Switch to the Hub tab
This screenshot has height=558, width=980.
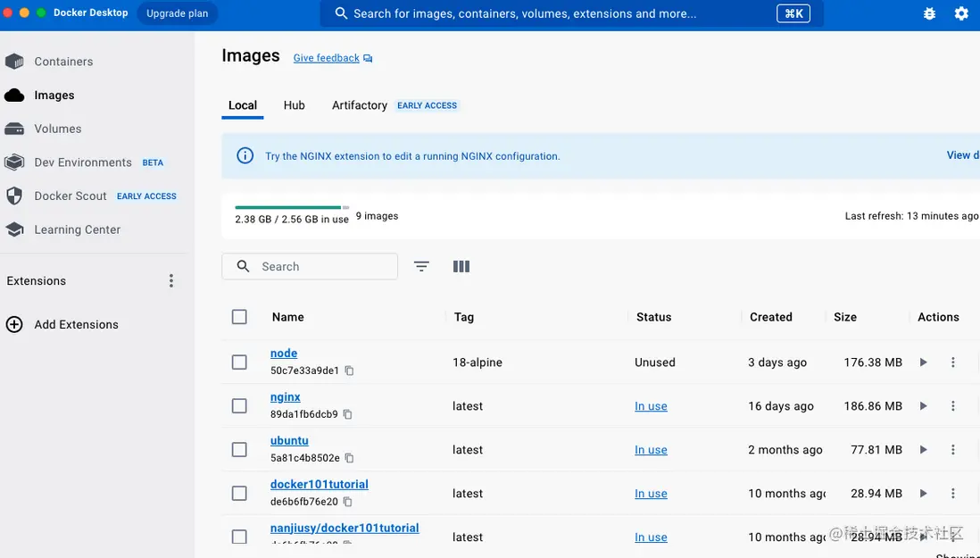tap(294, 105)
